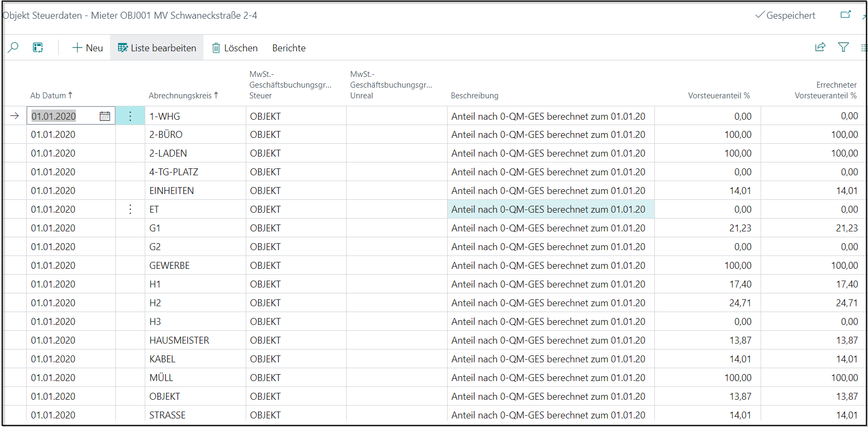This screenshot has width=868, height=427.
Task: Open the Berichte menu
Action: [289, 48]
